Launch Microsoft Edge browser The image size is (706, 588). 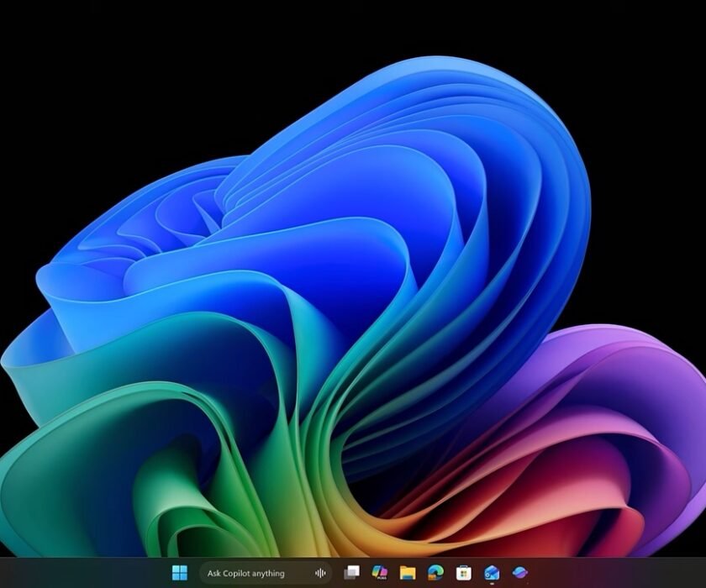[x=435, y=572]
